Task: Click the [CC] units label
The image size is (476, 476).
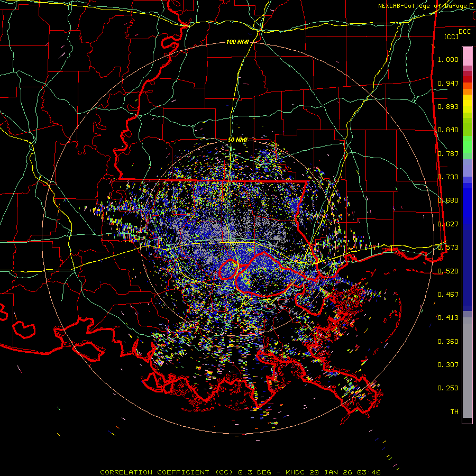Action: pos(451,36)
